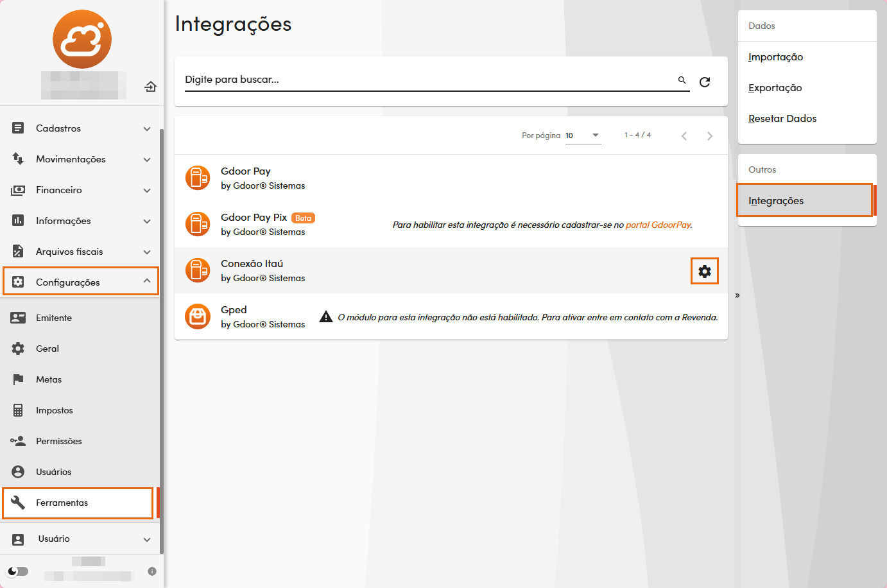
Task: Open the Emitente settings item
Action: pyautogui.click(x=80, y=318)
